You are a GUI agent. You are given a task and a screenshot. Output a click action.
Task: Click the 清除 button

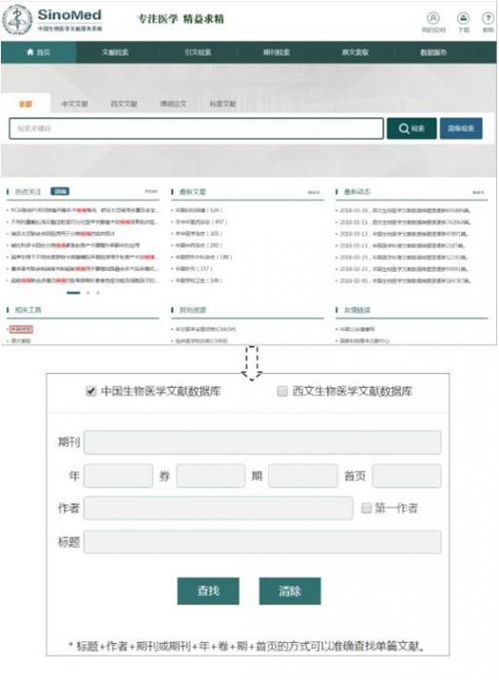[290, 591]
